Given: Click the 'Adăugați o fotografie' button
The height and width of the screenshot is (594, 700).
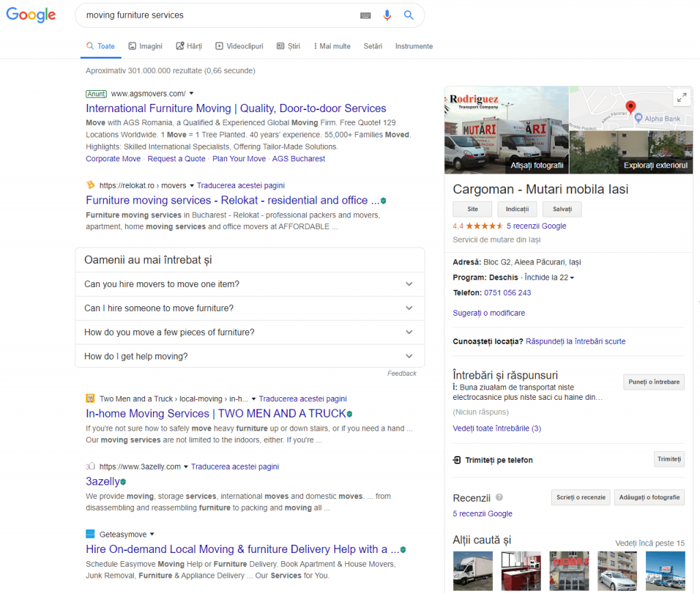Looking at the screenshot, I should coord(649,498).
